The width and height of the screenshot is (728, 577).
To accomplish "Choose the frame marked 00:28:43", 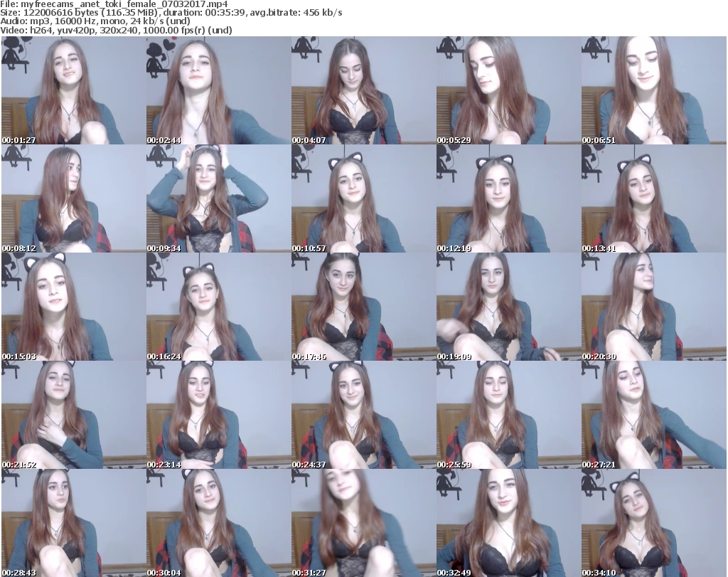I will point(73,523).
